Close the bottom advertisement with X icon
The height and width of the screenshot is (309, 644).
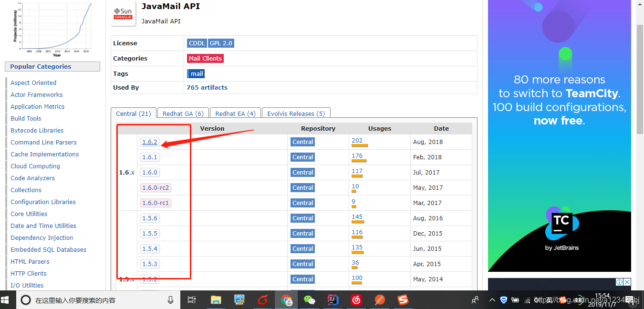pyautogui.click(x=627, y=282)
